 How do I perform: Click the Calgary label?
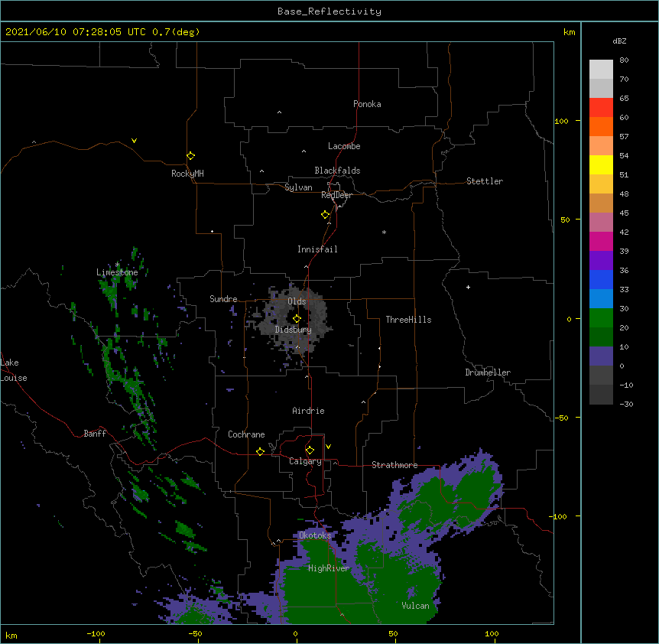click(x=305, y=461)
